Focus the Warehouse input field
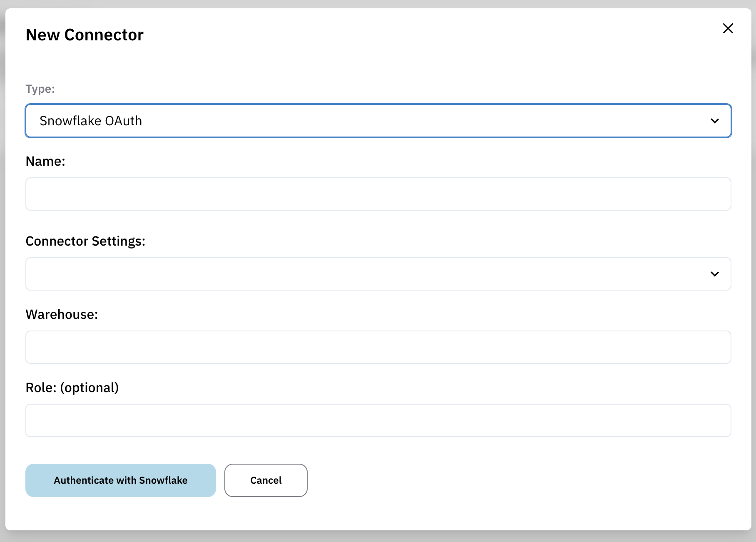This screenshot has width=756, height=542. pos(378,347)
